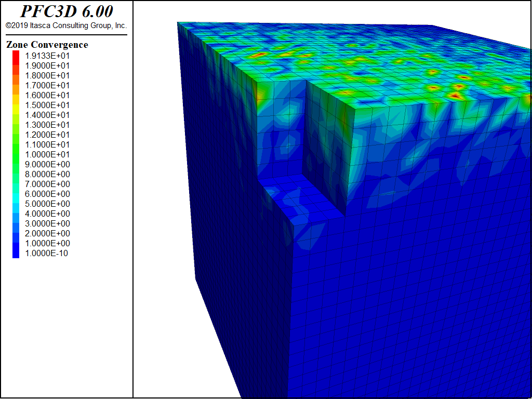Click the 1.9133E+01 legend value
The width and height of the screenshot is (532, 399).
pyautogui.click(x=47, y=56)
